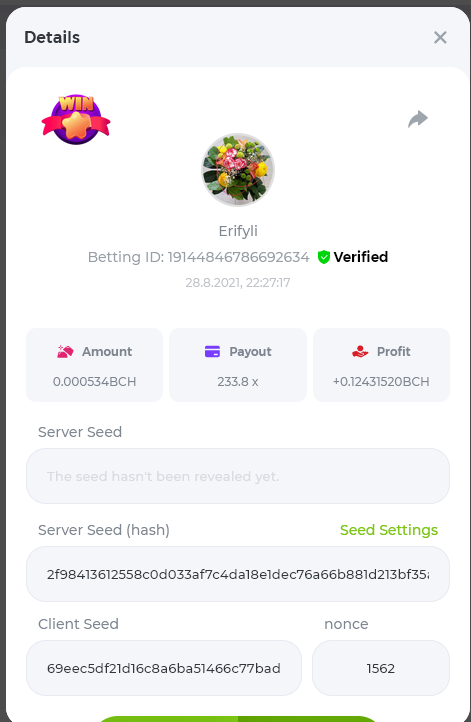This screenshot has width=471, height=722.
Task: Click the +0.12431520BCH profit value
Action: (381, 382)
